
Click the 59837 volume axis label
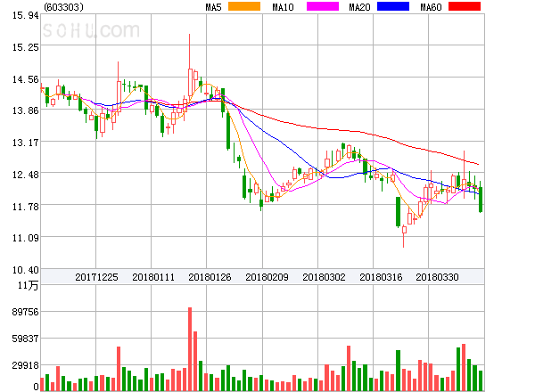pyautogui.click(x=26, y=339)
